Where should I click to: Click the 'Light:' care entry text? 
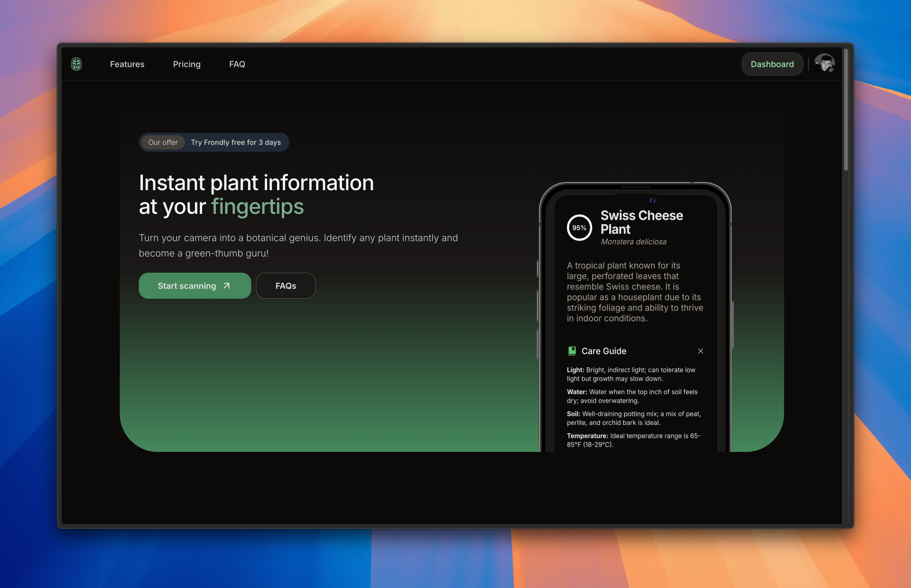[x=631, y=374]
